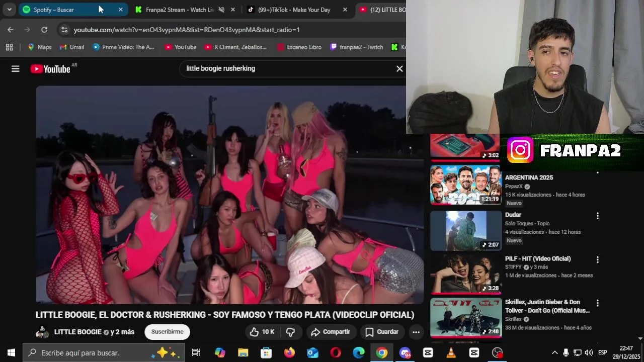The width and height of the screenshot is (644, 362).
Task: Click Windows taskbar search box
Action: [x=103, y=353]
